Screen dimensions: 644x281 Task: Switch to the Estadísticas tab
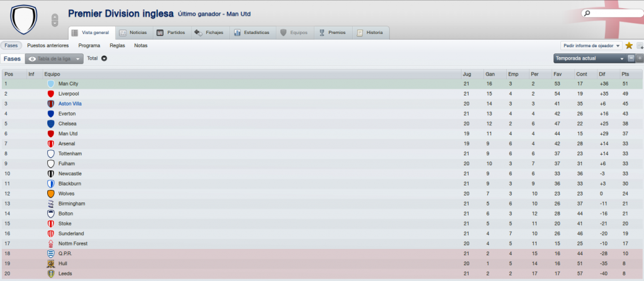point(252,33)
